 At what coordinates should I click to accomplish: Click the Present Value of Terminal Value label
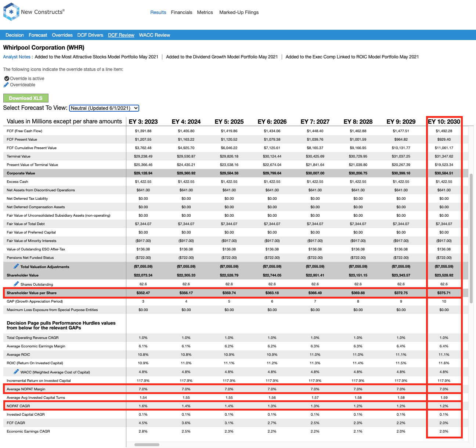coord(32,165)
